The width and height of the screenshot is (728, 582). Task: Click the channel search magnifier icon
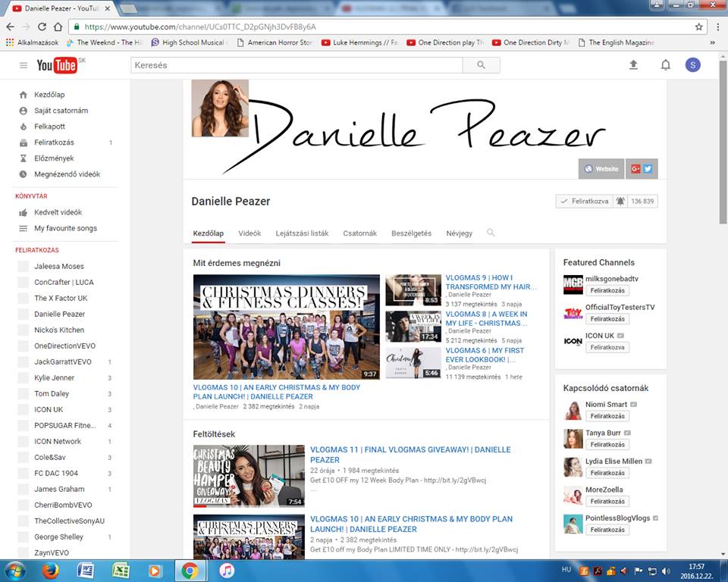491,233
